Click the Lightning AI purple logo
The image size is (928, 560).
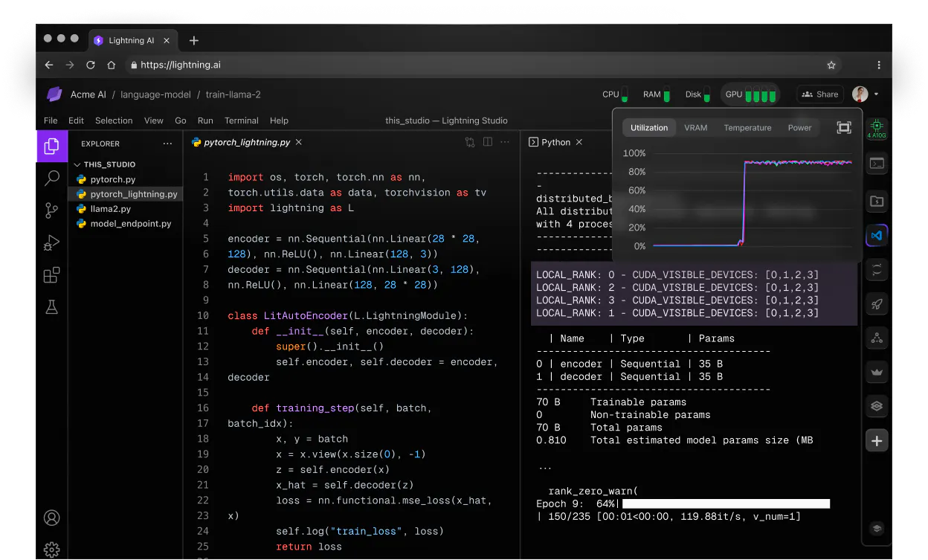tap(54, 94)
